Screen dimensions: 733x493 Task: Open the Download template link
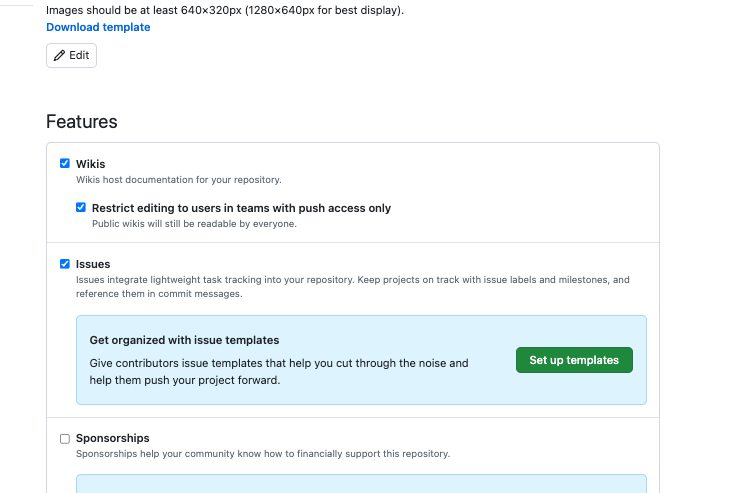pos(98,27)
